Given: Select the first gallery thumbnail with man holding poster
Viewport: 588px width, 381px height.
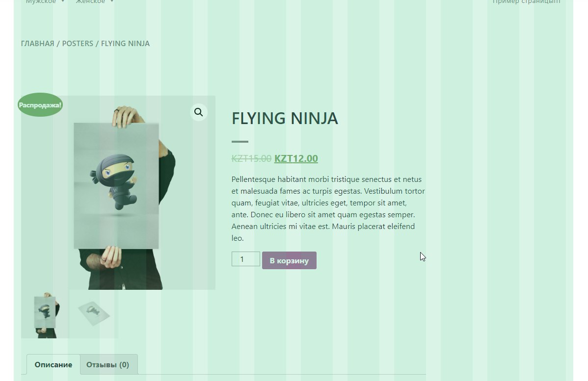Looking at the screenshot, I should pyautogui.click(x=45, y=314).
